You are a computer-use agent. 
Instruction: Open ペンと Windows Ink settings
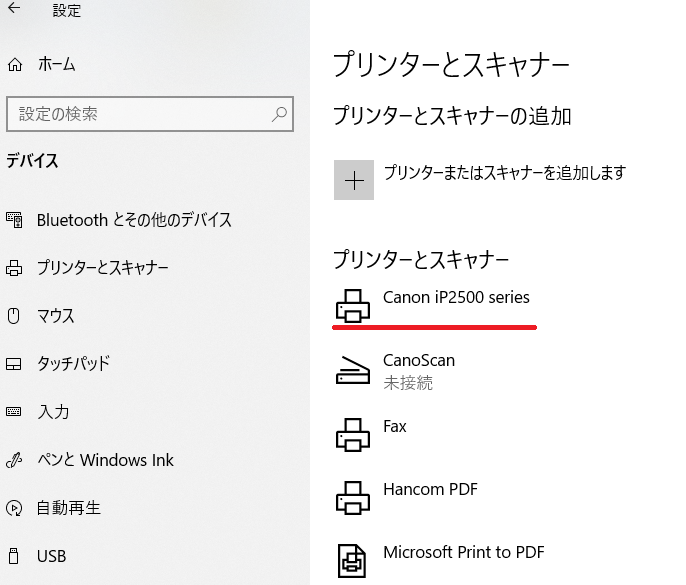click(105, 460)
